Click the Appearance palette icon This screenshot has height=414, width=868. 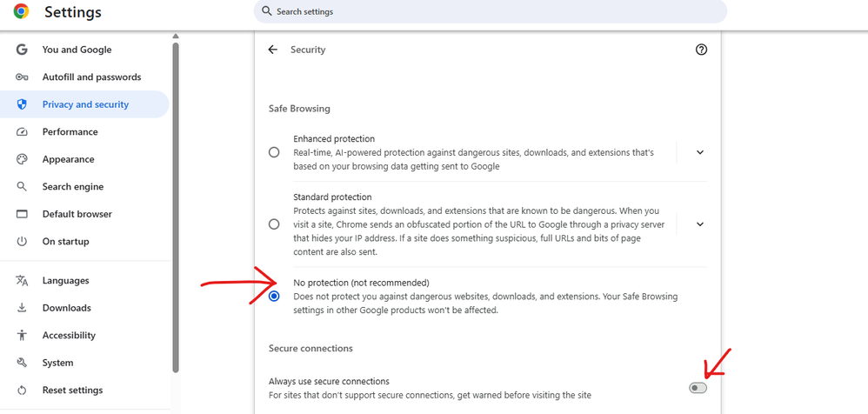tap(23, 159)
